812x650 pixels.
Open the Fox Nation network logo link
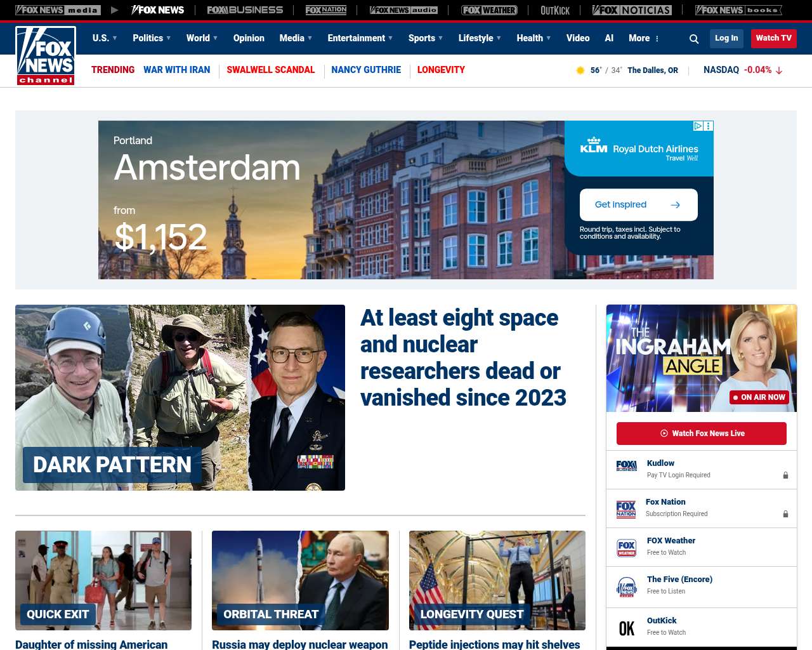326,10
